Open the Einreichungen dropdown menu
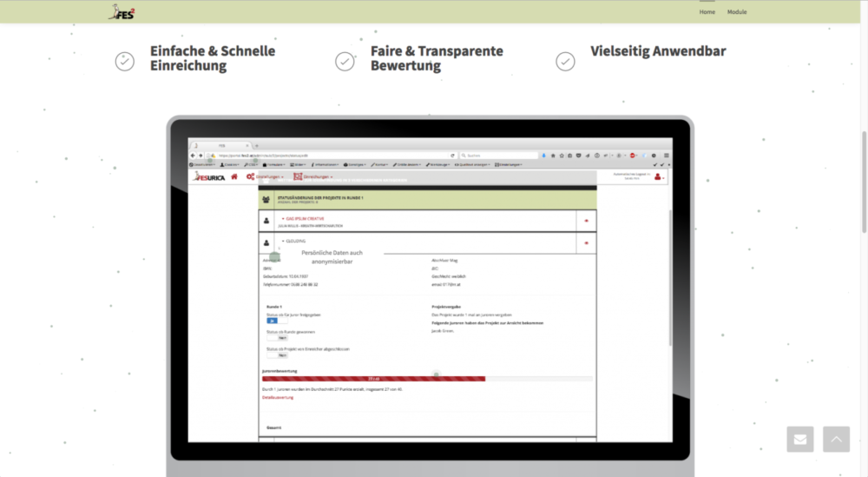The width and height of the screenshot is (868, 477). (x=313, y=177)
